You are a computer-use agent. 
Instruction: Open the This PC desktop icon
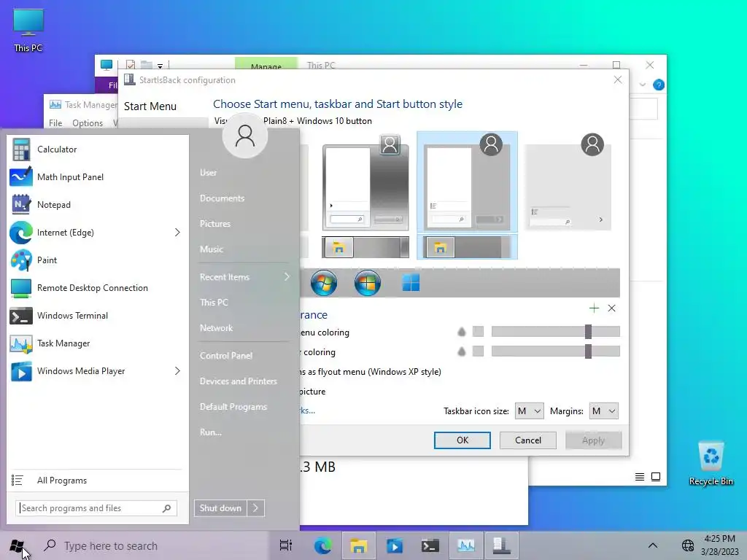pos(28,30)
